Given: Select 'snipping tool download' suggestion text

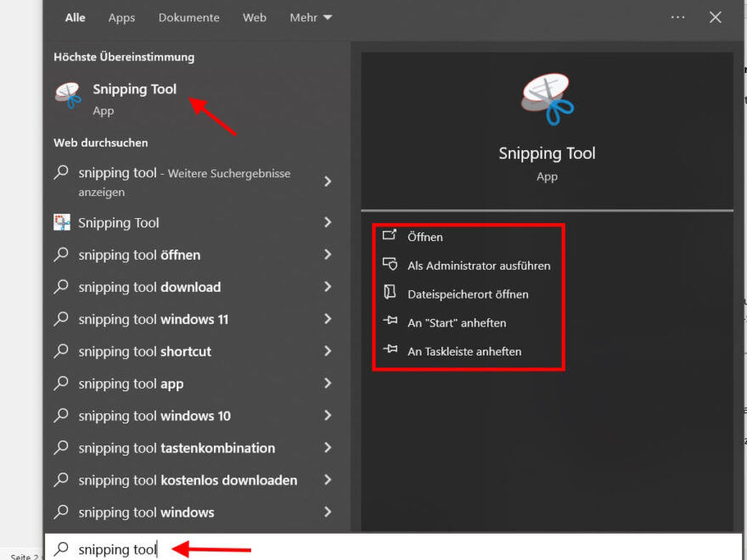Looking at the screenshot, I should coord(149,287).
